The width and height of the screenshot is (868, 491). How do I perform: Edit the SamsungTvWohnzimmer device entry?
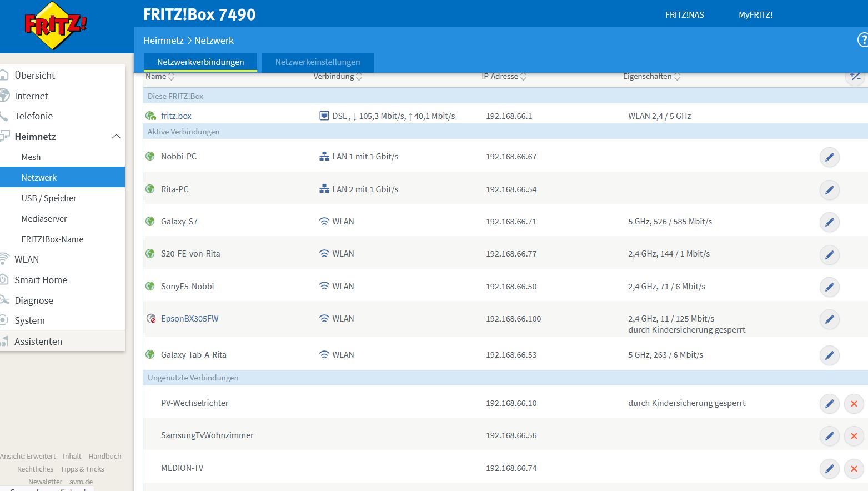[829, 436]
